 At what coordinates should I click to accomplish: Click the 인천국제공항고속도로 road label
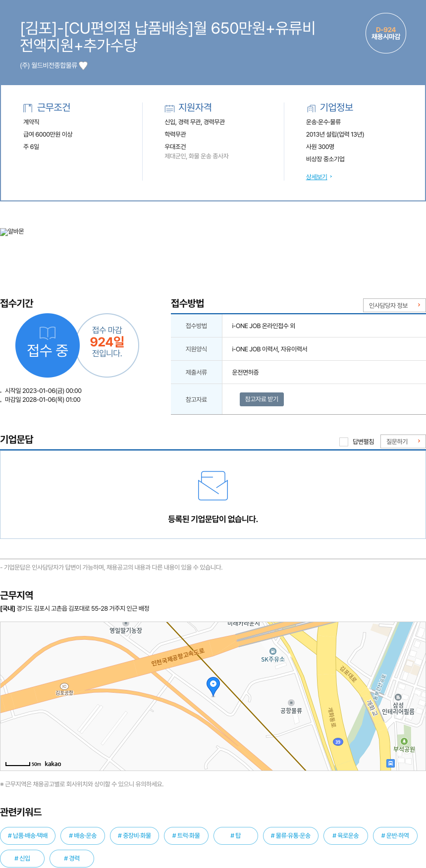(x=178, y=657)
